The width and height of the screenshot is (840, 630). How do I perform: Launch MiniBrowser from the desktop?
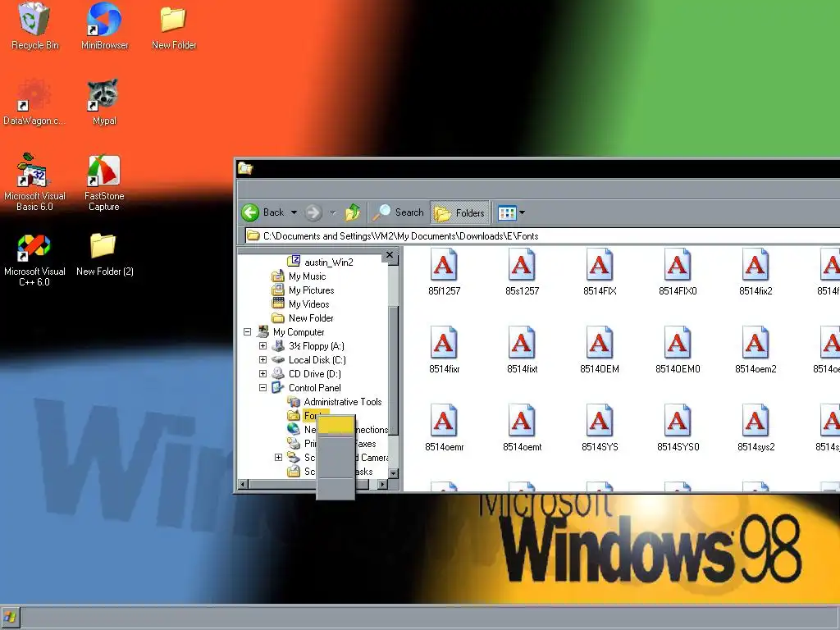point(104,25)
